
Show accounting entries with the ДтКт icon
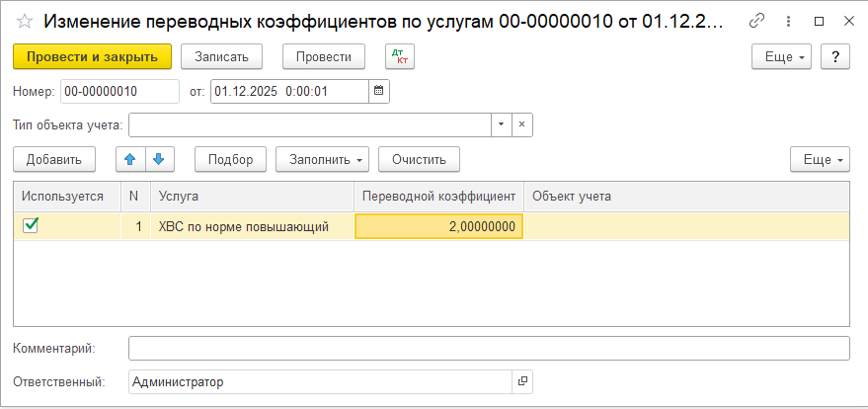[399, 57]
